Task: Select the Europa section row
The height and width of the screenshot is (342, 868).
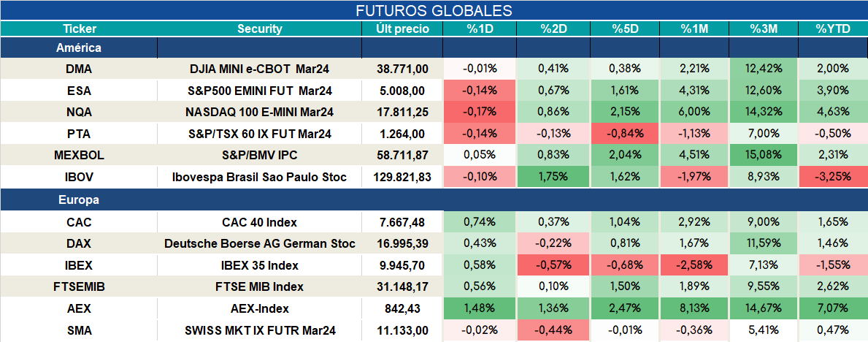Action: click(x=434, y=200)
